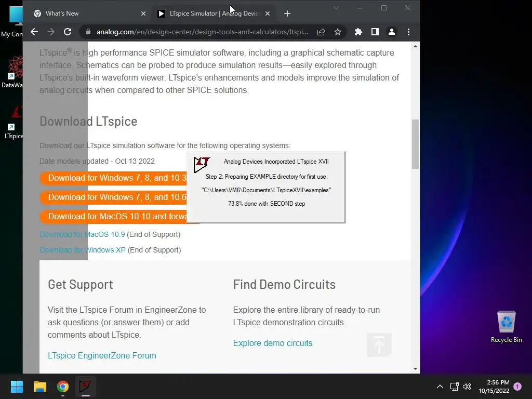532x399 pixels.
Task: Share this page via the share icon
Action: 321,32
